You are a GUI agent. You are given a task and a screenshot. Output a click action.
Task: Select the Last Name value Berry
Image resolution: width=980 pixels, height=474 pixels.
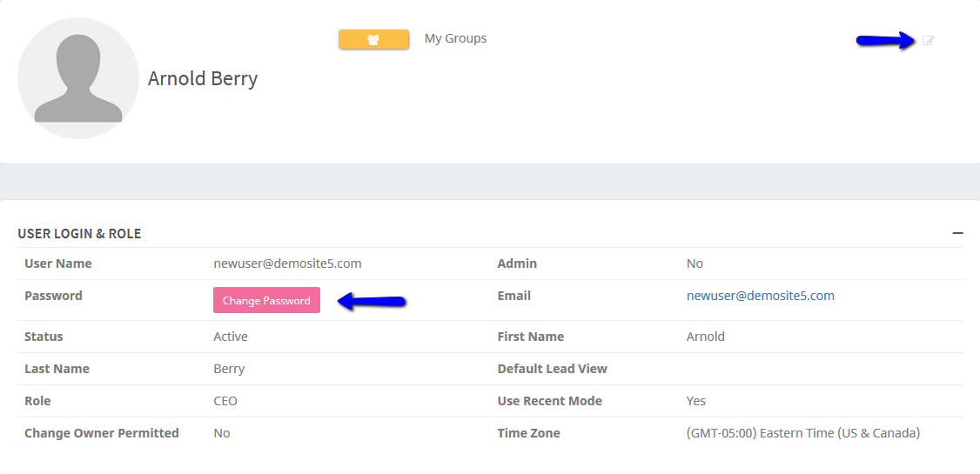pos(229,369)
